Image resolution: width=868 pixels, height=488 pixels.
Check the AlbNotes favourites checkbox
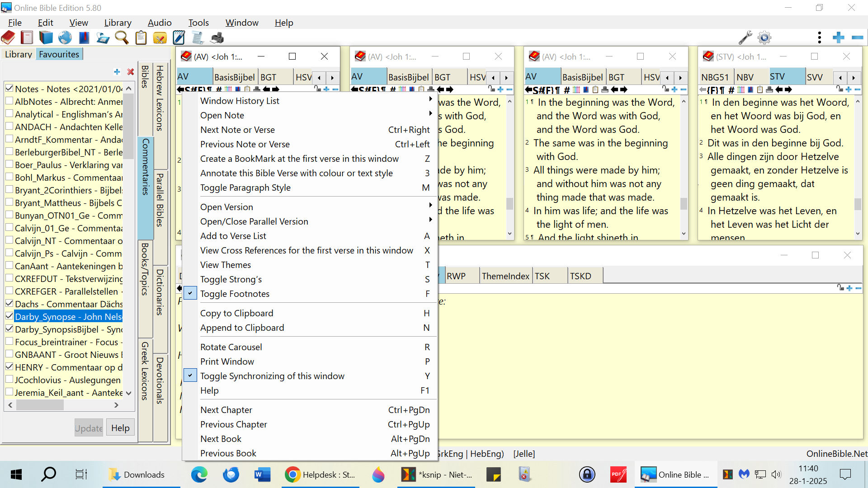tap(9, 101)
